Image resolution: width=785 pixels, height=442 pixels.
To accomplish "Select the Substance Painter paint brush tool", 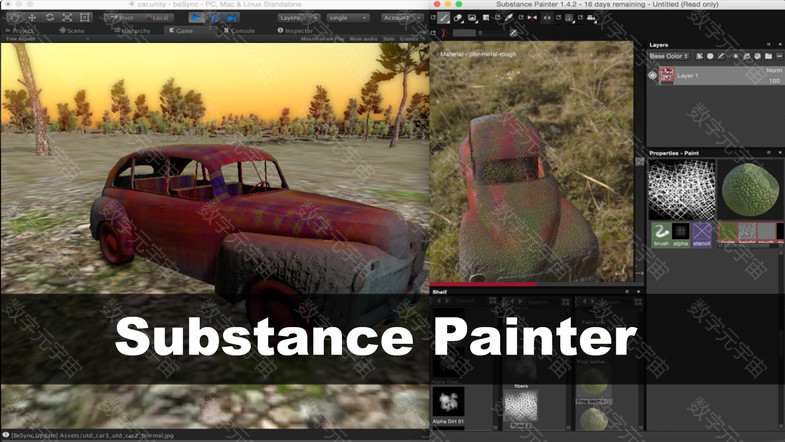I will point(444,18).
